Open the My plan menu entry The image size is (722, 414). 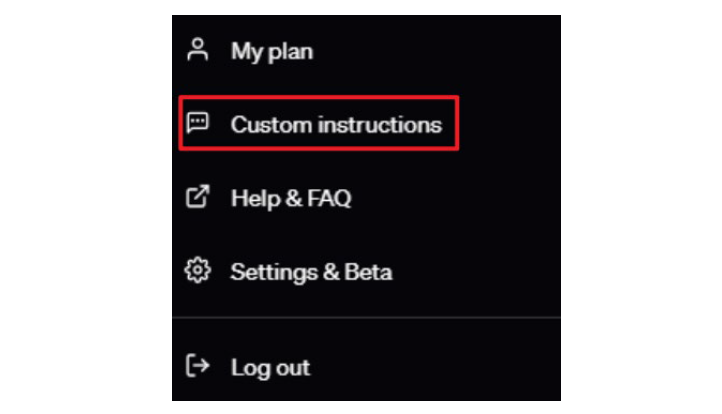click(x=366, y=51)
